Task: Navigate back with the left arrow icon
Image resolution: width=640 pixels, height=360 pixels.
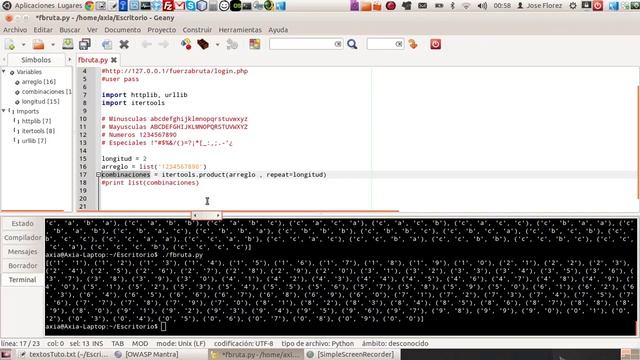Action: point(147,44)
